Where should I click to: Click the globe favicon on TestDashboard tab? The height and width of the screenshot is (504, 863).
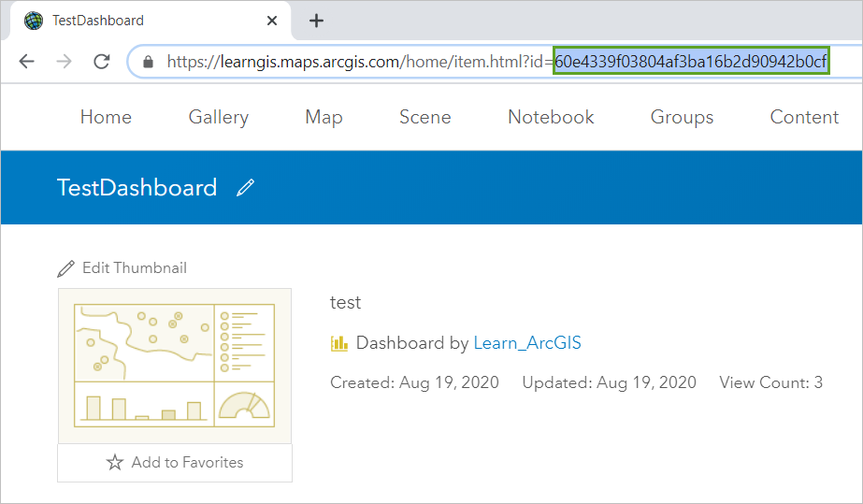(x=34, y=21)
